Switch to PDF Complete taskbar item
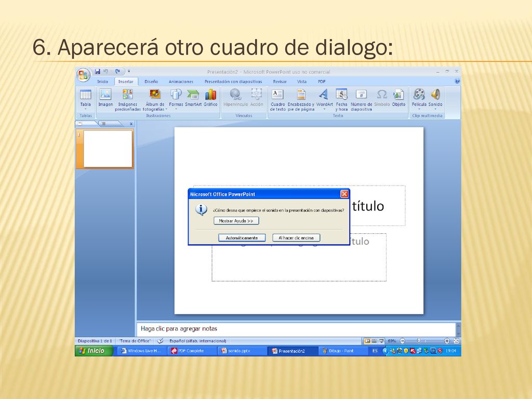 (x=192, y=351)
